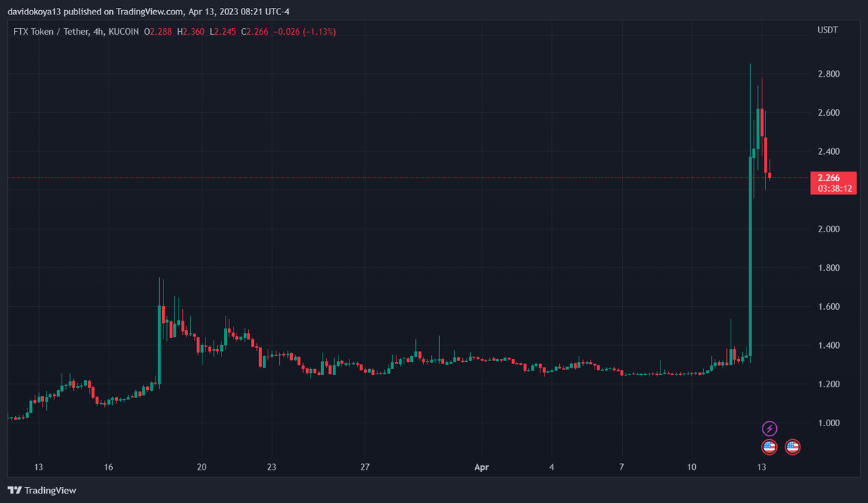
Task: Click the 27 date label on time axis
Action: click(365, 467)
